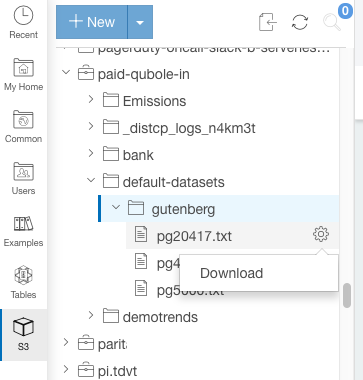Expand the pi.tdvt bucket
Viewport: 363px width, 380px height.
pos(66,369)
